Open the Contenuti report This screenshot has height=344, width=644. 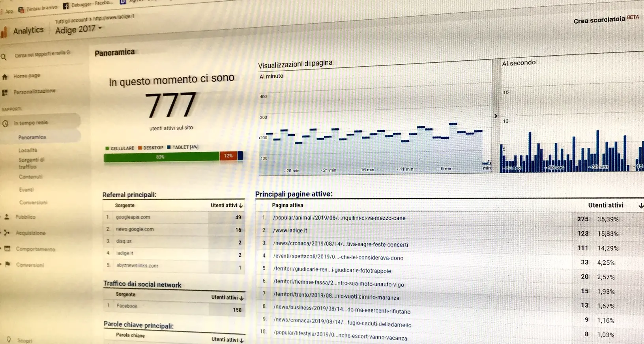(x=30, y=177)
